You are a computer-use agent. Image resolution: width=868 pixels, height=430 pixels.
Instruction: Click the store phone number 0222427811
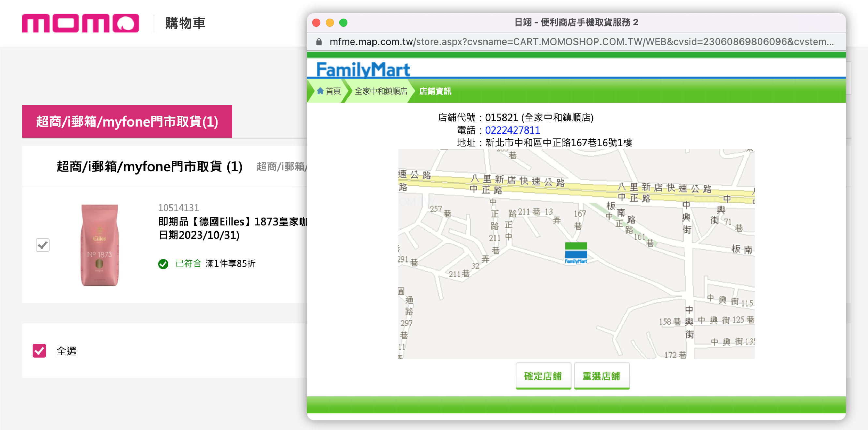click(x=512, y=130)
